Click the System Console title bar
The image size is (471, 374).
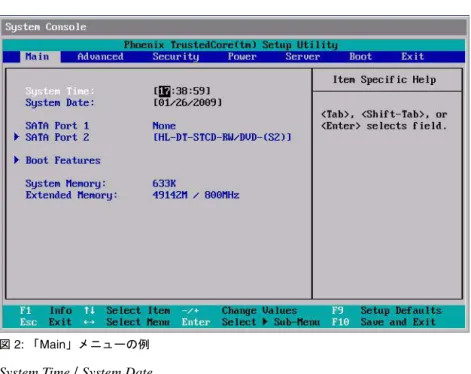tap(234, 27)
